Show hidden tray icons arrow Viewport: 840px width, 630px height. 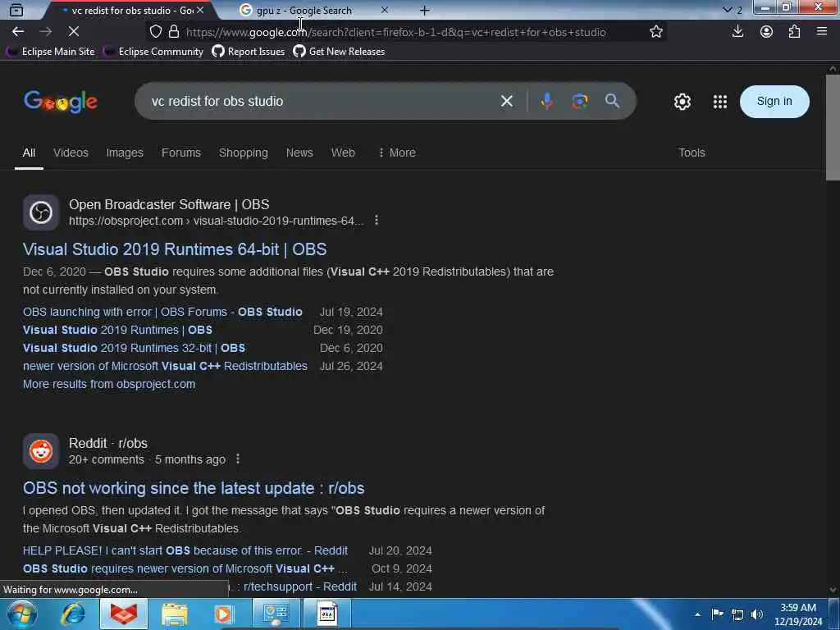[x=697, y=614]
